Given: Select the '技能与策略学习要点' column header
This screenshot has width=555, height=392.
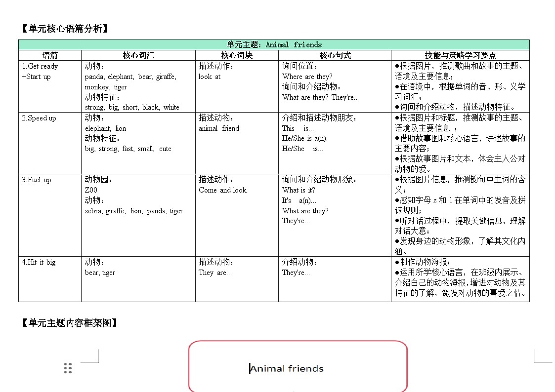Looking at the screenshot, I should [x=460, y=55].
